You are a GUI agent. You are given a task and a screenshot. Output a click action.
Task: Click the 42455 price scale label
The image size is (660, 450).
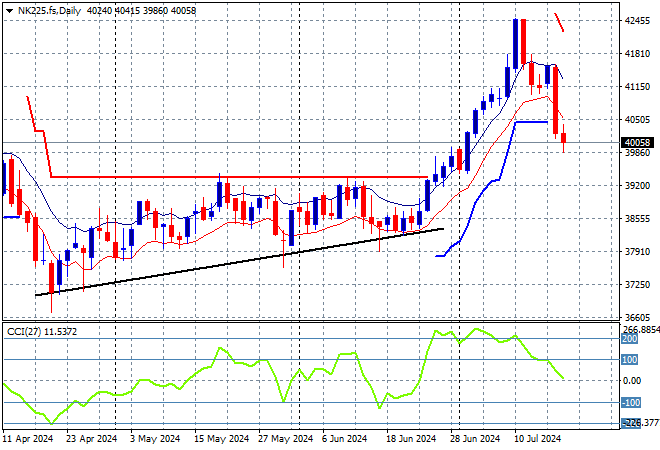(x=637, y=21)
